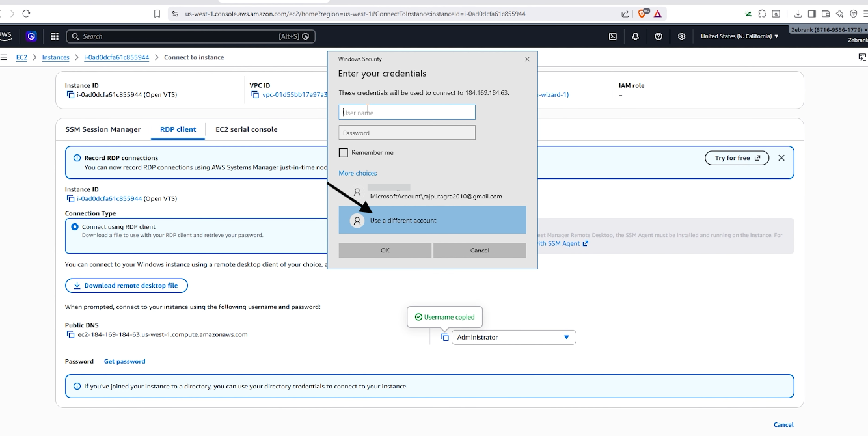
Task: Open the vpc-01d55bb17e97a3 link
Action: [x=294, y=95]
